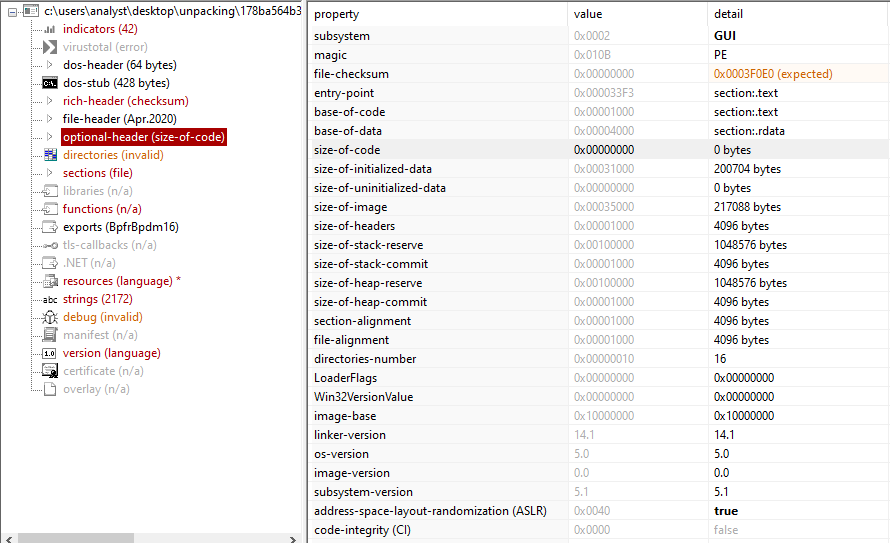Click the indicators bar-chart icon

click(x=50, y=29)
